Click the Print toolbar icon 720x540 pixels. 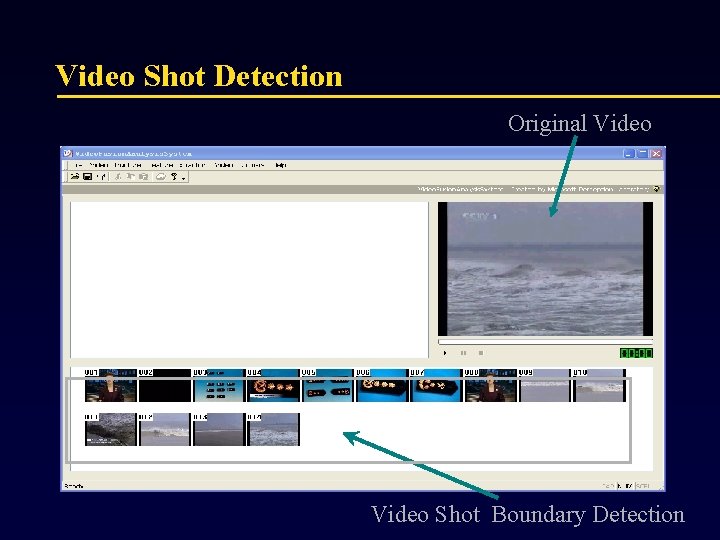point(160,176)
